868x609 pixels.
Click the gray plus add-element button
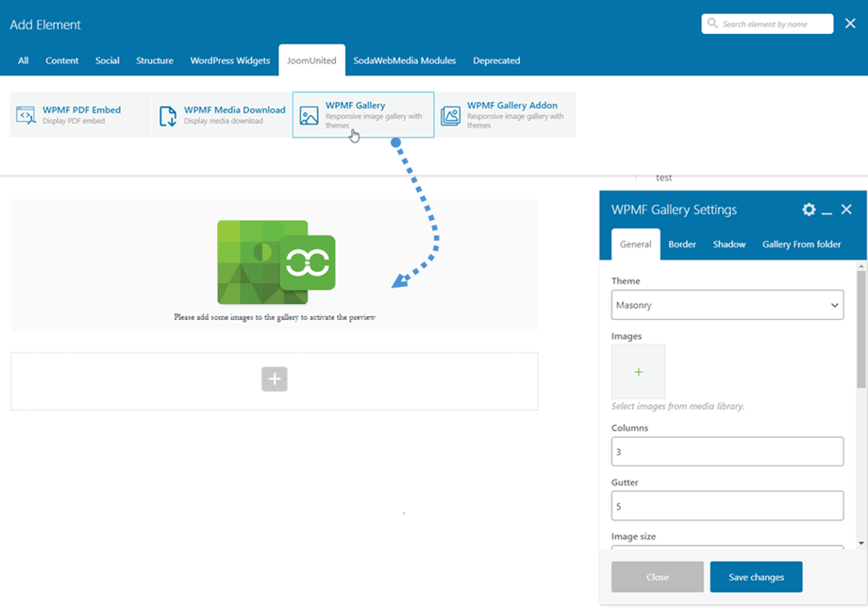275,379
